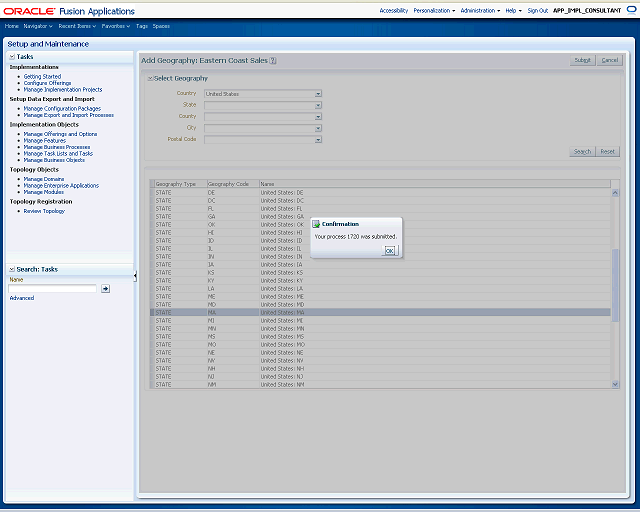Open the Postal Code dropdown
Viewport: 640px width, 512px height.
click(318, 140)
